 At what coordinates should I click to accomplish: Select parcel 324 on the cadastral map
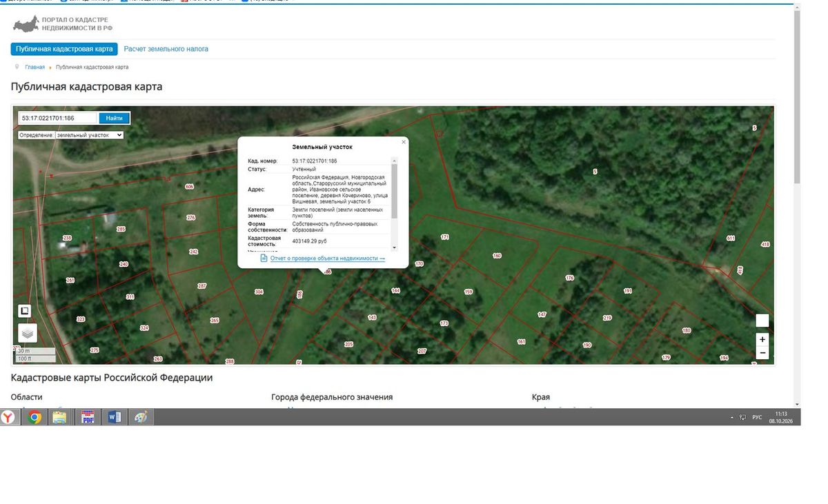point(144,327)
